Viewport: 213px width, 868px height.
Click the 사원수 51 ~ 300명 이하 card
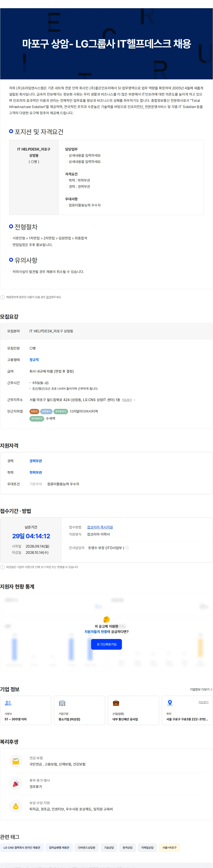click(x=26, y=710)
